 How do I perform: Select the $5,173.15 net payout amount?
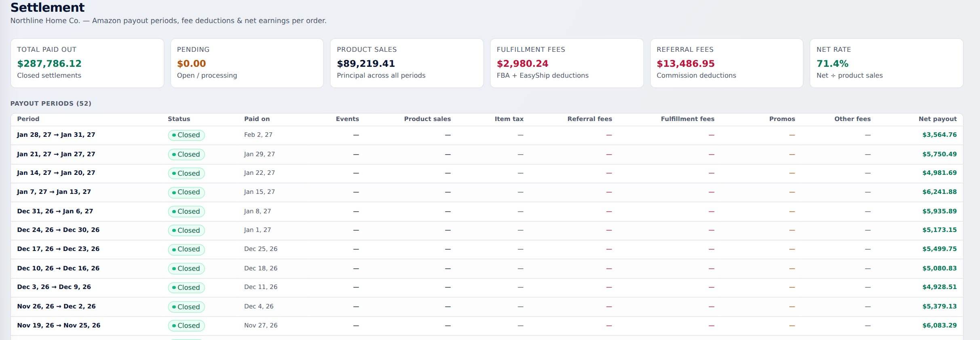[940, 230]
